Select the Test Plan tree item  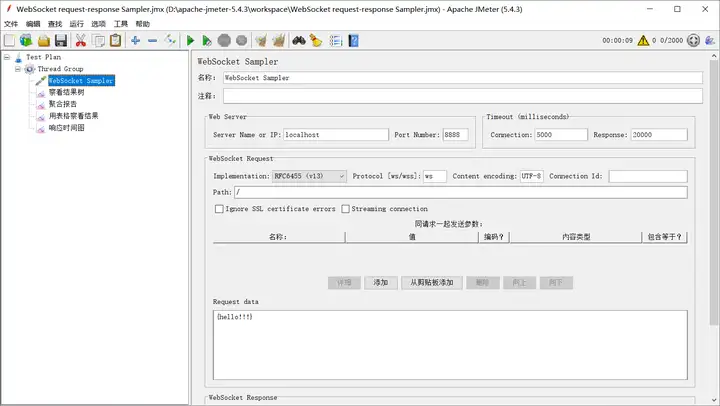click(x=43, y=57)
